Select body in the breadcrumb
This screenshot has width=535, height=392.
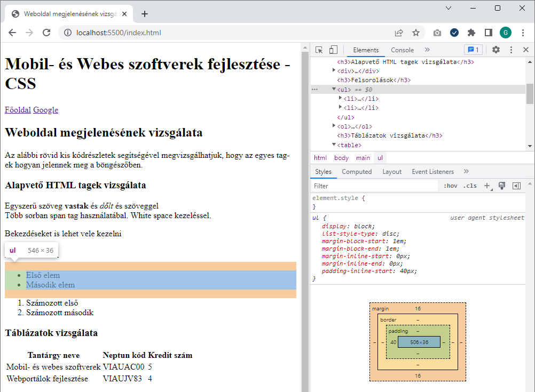(341, 158)
